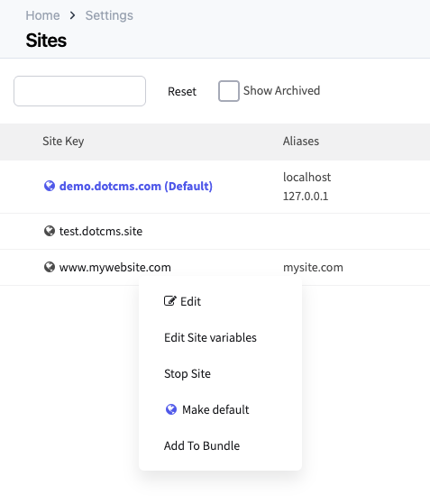The image size is (430, 504).
Task: Click the globe icon next to test.dotcms.site
Action: 50,231
